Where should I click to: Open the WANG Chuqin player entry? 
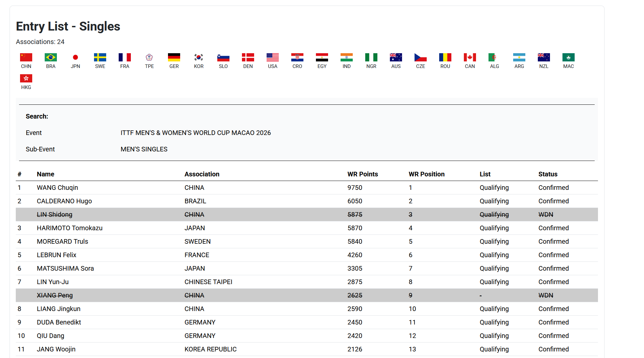(57, 188)
